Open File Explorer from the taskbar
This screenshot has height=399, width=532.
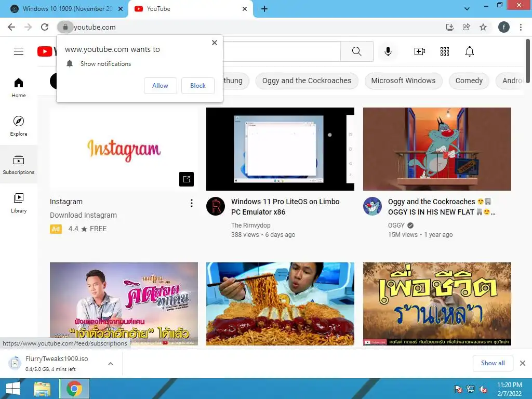pos(42,389)
